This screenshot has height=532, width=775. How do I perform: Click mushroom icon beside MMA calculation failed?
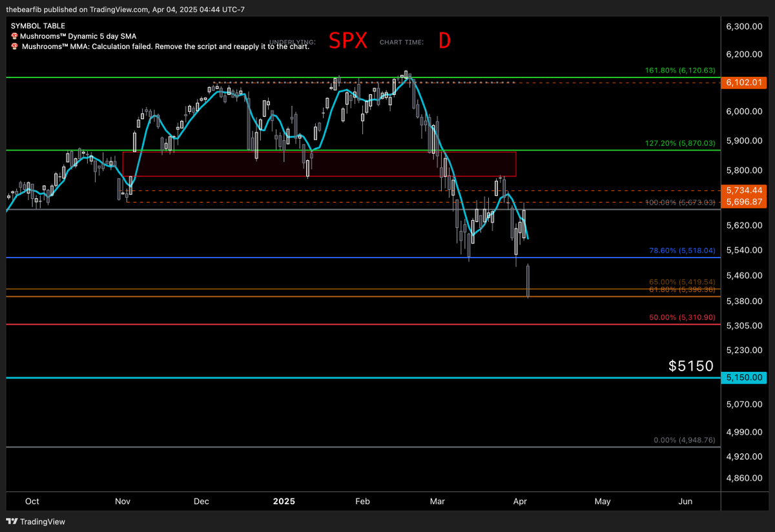[x=14, y=46]
